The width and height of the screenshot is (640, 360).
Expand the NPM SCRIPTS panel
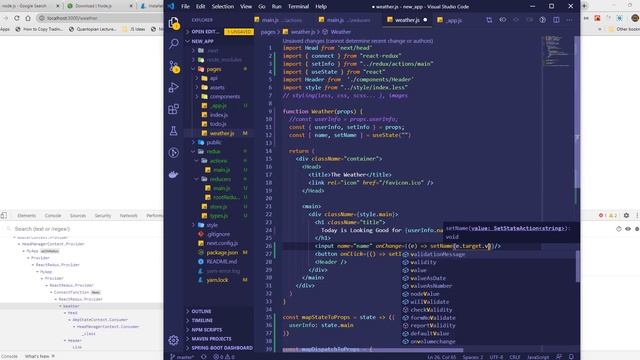207,329
